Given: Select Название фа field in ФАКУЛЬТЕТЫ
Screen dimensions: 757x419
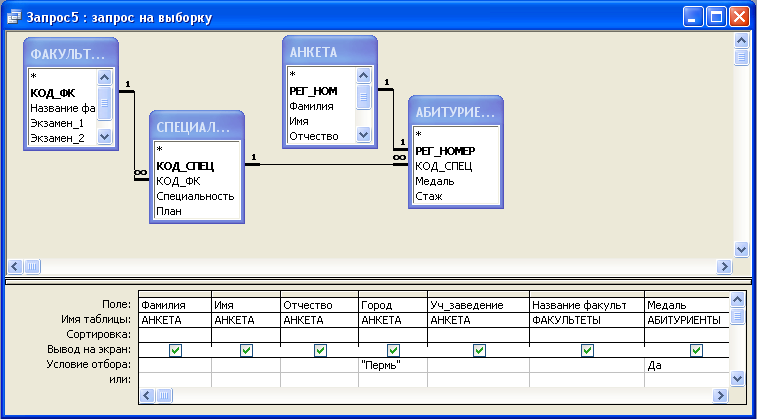Looking at the screenshot, I should click(62, 108).
